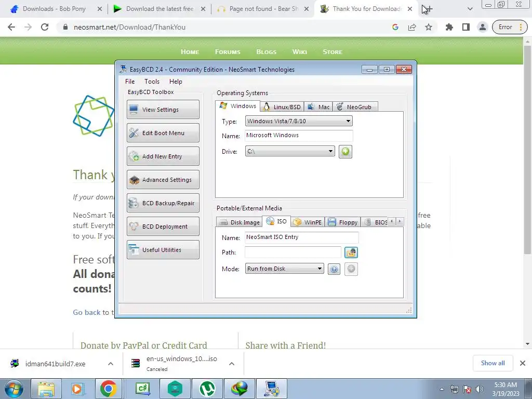Open BCD Deployment section
The width and height of the screenshot is (532, 399).
163,227
